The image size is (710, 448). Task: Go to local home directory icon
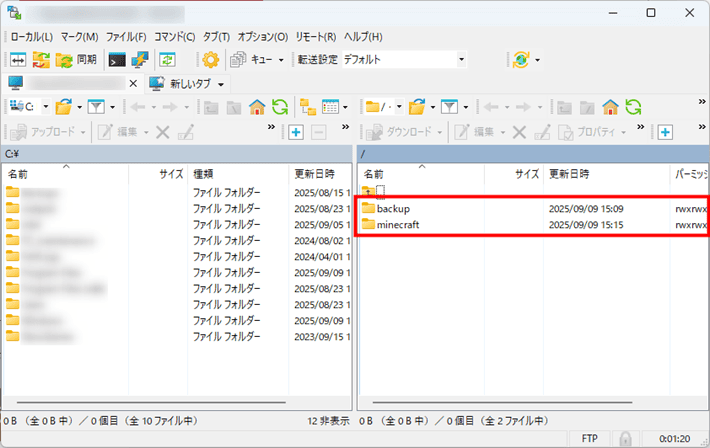click(257, 106)
